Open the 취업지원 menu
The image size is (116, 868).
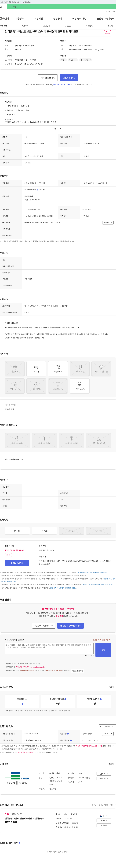(x=38, y=19)
